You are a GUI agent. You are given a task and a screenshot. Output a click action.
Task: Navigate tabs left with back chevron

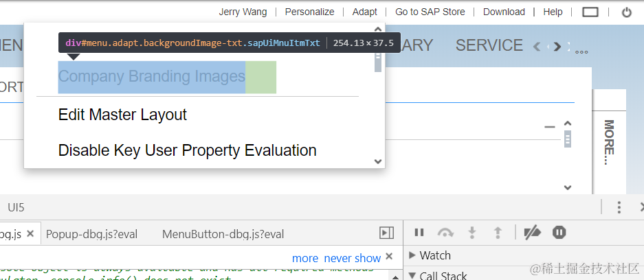(536, 47)
